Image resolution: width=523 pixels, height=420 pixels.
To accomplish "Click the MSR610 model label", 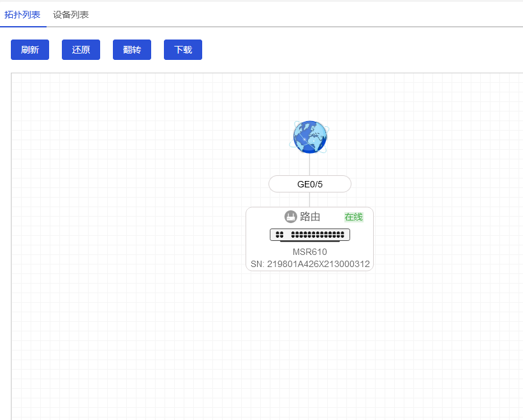I will click(310, 252).
